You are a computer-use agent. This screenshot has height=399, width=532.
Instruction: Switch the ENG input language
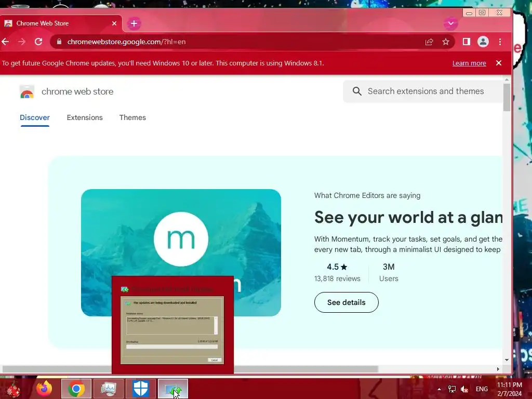pyautogui.click(x=482, y=389)
